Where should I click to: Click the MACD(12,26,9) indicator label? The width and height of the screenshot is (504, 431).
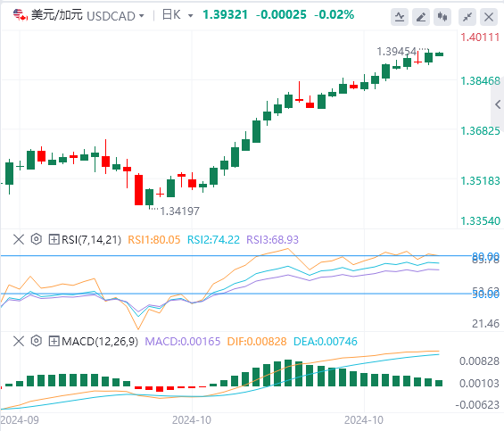(100, 341)
